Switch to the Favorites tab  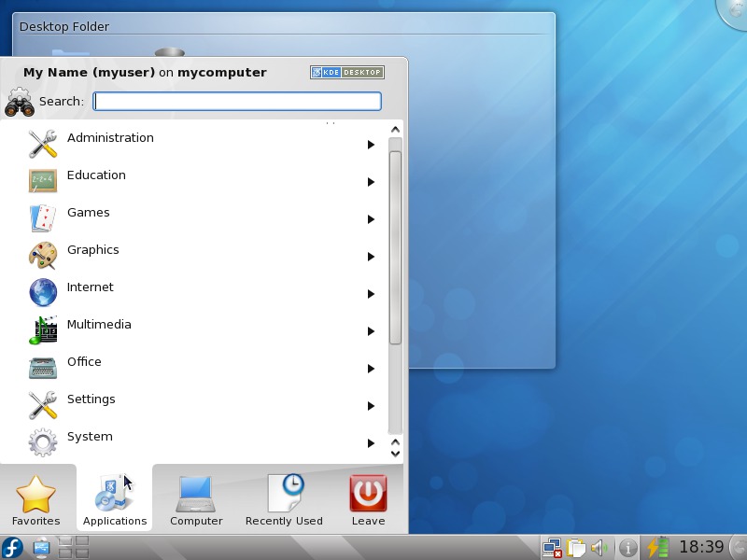point(36,499)
